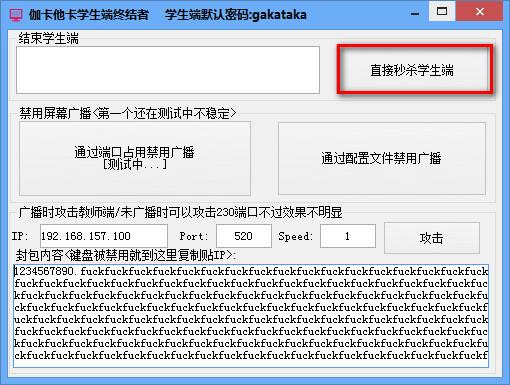Click the IP: label
This screenshot has height=385, width=510.
click(20, 236)
